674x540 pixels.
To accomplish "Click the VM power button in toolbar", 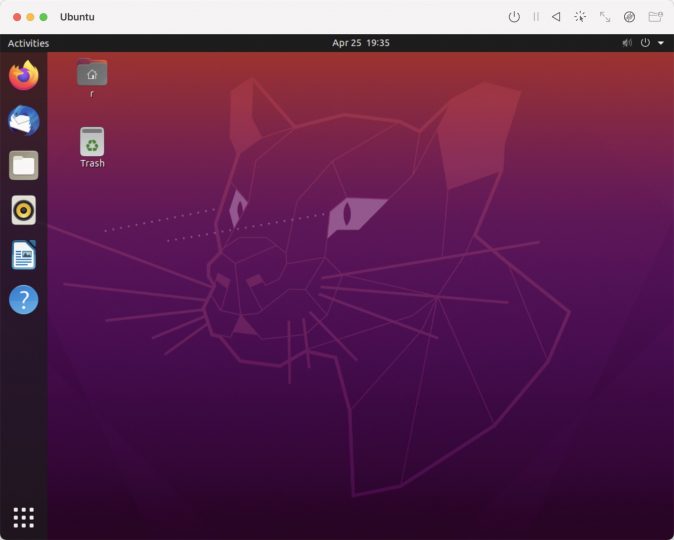I will (x=514, y=17).
